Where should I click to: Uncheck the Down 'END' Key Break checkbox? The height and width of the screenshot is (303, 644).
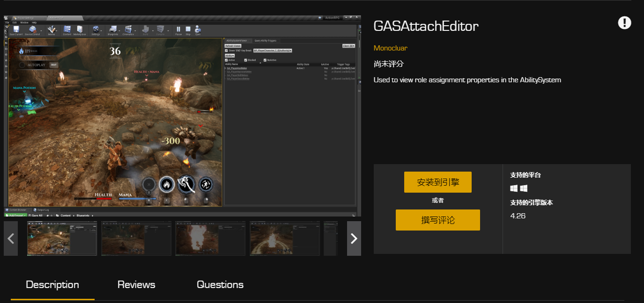coord(226,50)
